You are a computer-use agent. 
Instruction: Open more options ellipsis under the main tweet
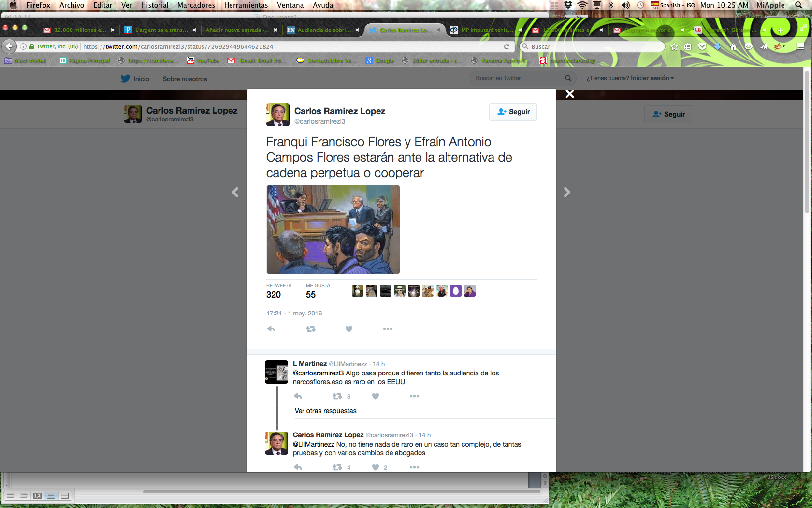tap(388, 329)
